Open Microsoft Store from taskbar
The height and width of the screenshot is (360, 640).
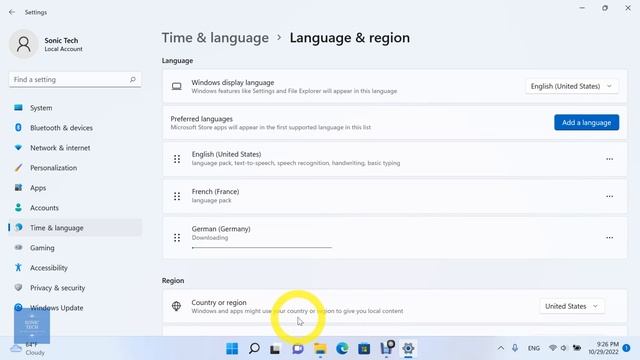(364, 349)
